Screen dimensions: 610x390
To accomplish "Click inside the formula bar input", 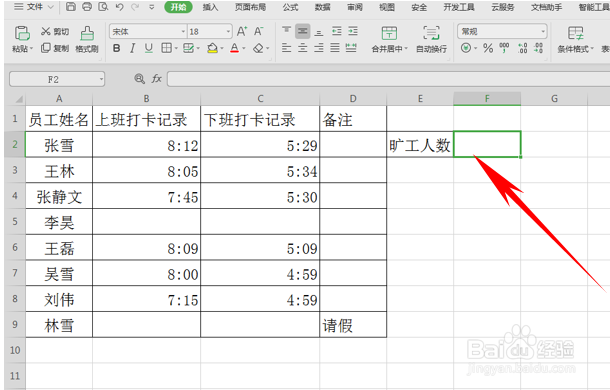I will (x=388, y=79).
